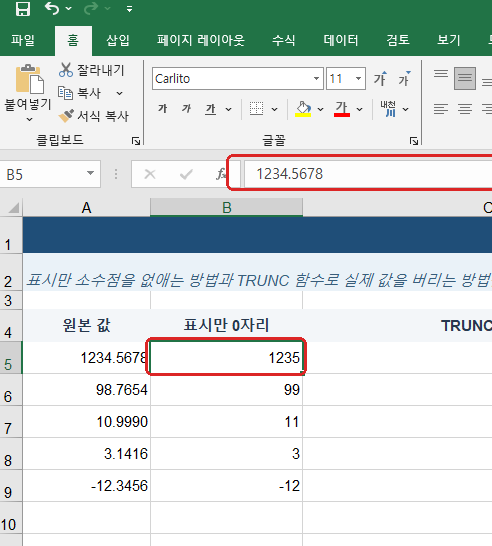Expand the font size dropdown arrow
Viewport: 492px width, 546px height.
358,78
